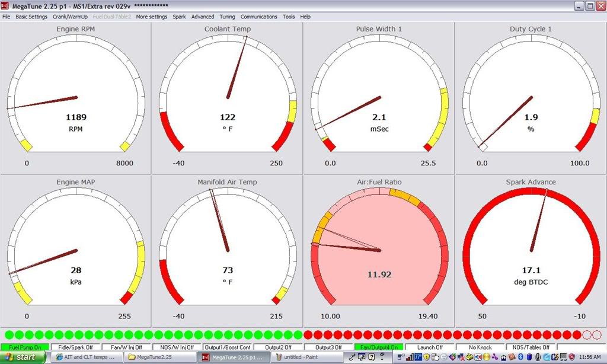Click the Spark Advance gauge
The image size is (607, 364).
[x=531, y=251]
